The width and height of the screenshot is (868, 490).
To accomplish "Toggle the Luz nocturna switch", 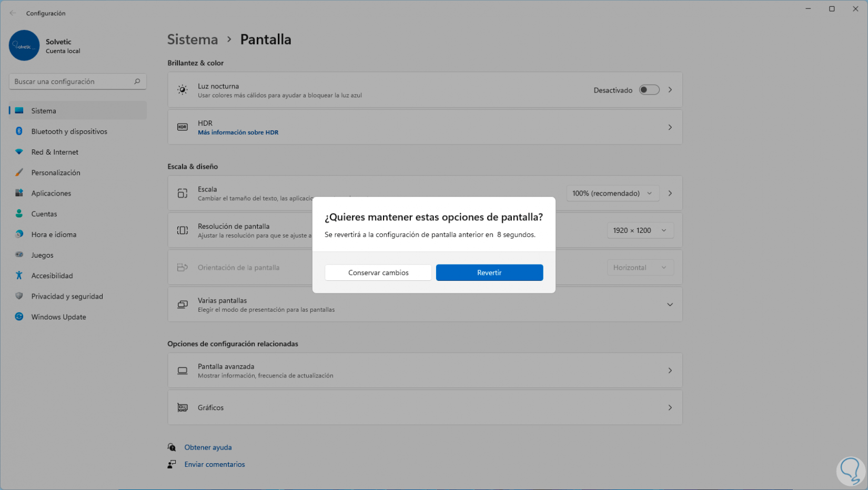I will pyautogui.click(x=649, y=90).
